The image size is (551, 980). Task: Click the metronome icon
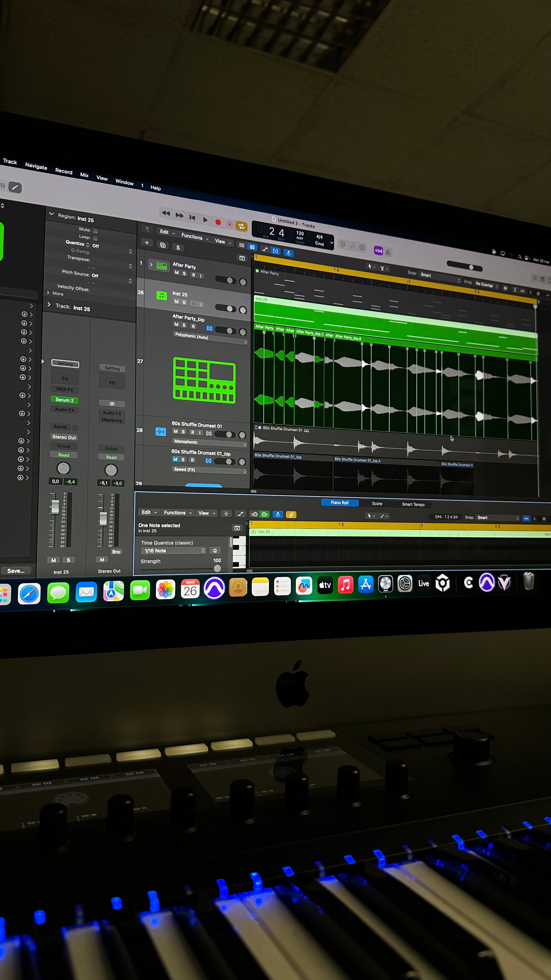click(x=388, y=252)
